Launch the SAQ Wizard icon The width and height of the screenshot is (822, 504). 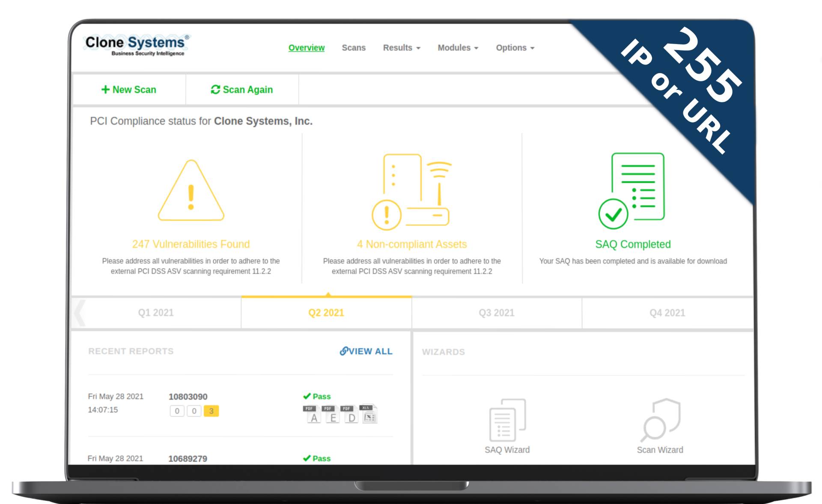(x=507, y=420)
